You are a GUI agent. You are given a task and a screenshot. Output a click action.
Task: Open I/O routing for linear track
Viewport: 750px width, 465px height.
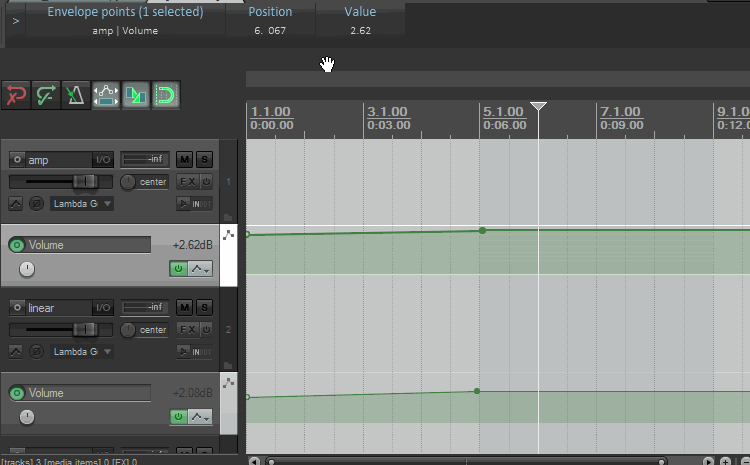pyautogui.click(x=103, y=308)
